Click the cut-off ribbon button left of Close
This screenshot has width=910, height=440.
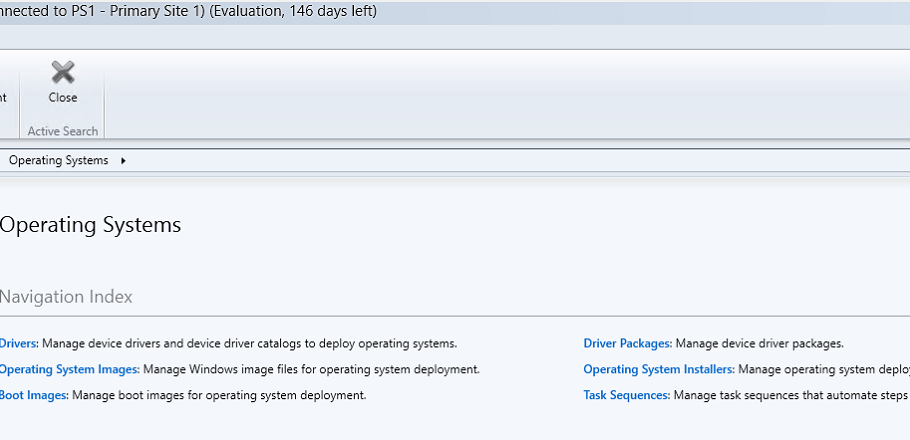coord(4,97)
